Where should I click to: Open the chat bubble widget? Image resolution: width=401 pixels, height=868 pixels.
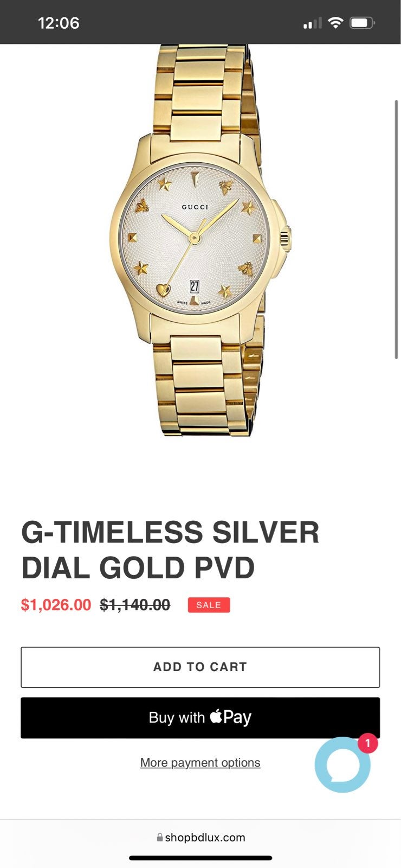342,764
